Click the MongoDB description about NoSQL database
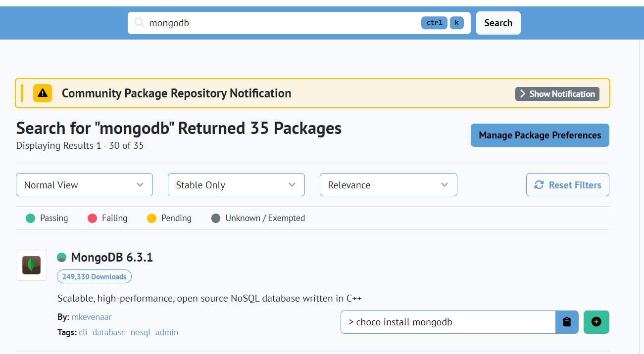The height and width of the screenshot is (354, 644). (210, 298)
